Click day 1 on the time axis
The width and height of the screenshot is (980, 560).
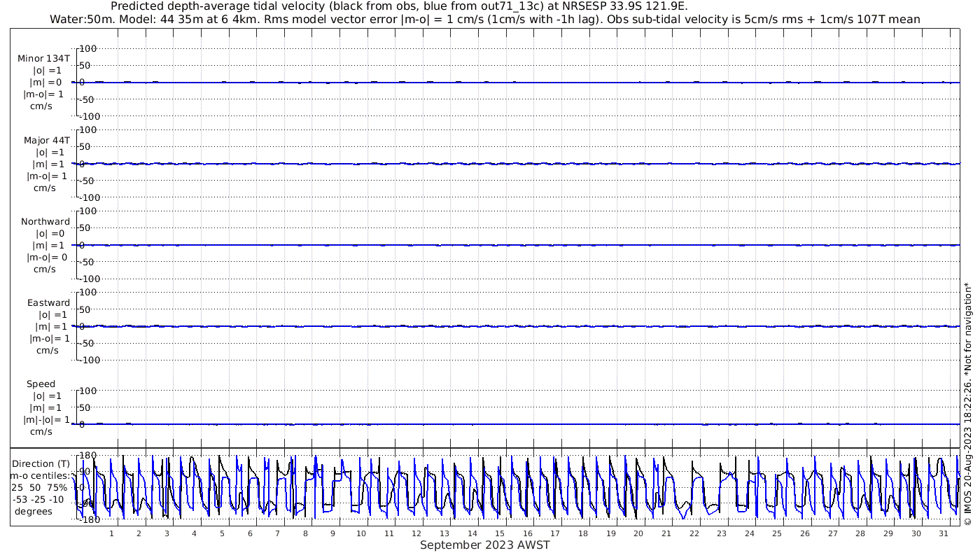(111, 533)
